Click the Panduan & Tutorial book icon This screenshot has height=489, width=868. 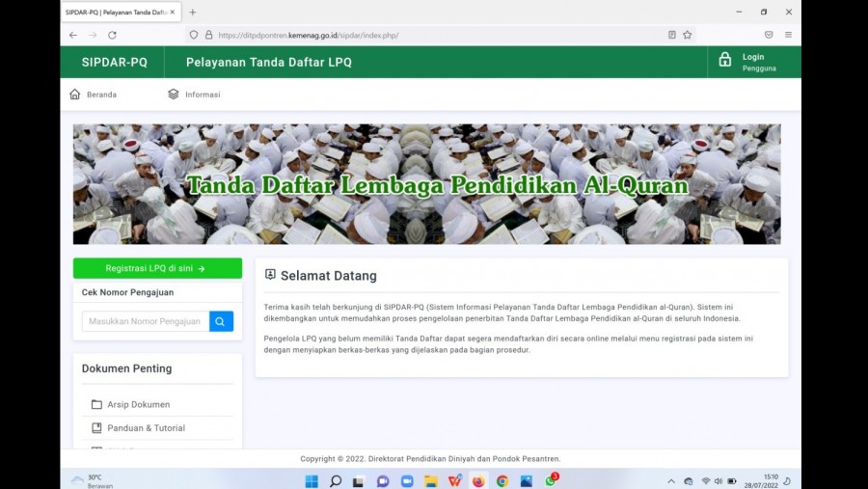click(x=96, y=428)
